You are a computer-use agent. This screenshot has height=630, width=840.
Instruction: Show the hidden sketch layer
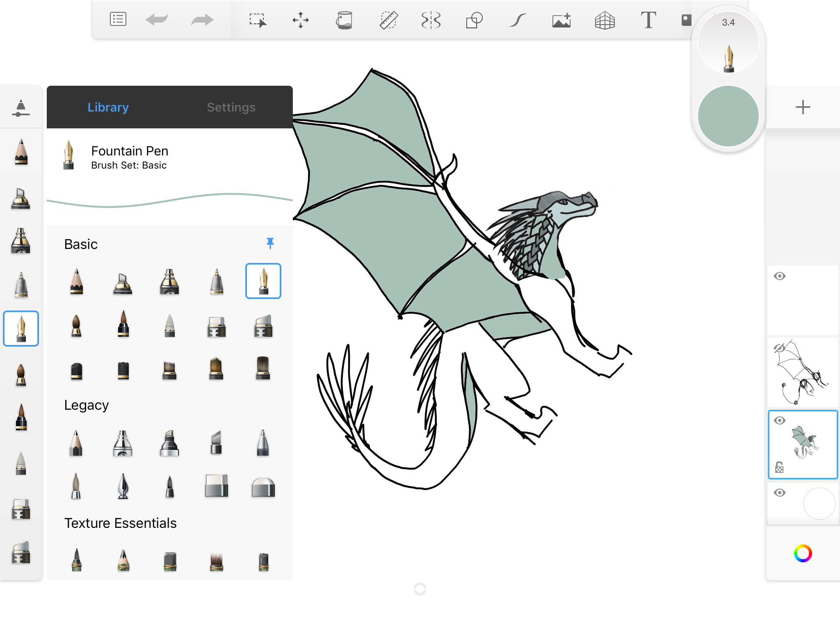(x=779, y=349)
